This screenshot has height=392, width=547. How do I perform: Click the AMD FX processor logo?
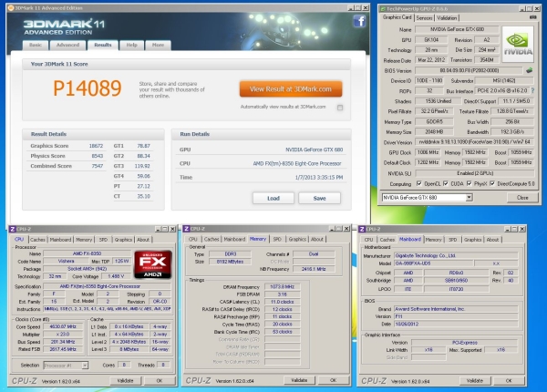153,264
